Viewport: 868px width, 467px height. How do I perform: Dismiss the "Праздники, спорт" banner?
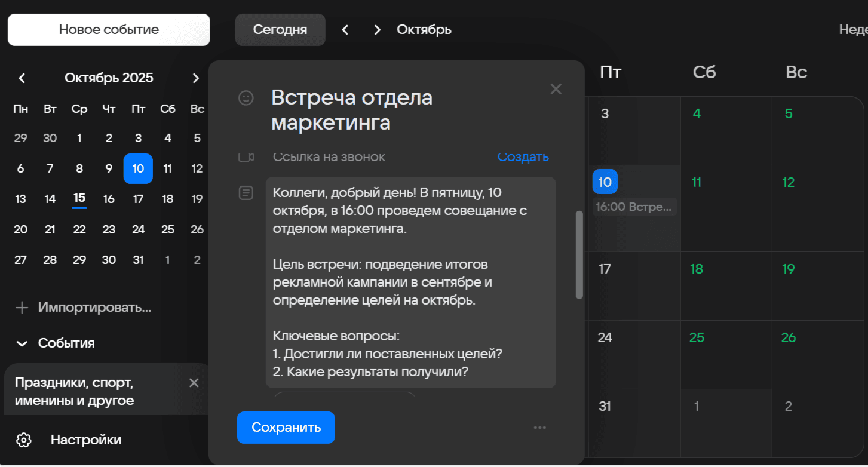coord(194,383)
